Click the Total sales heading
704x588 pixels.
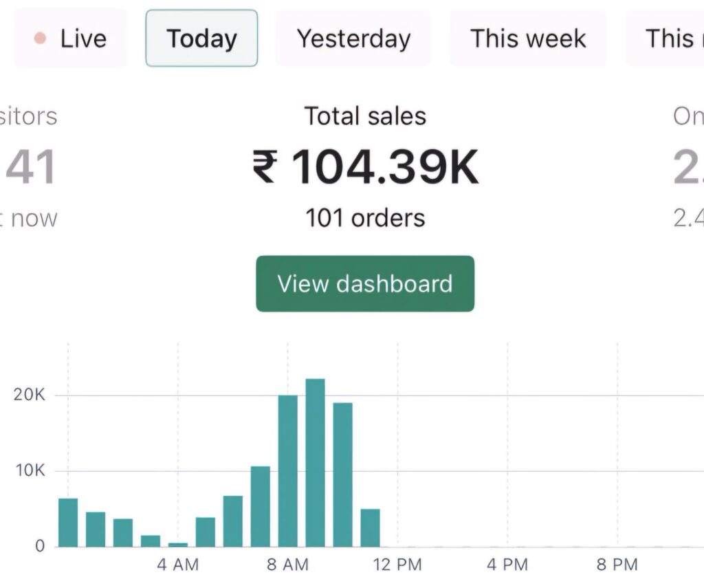pos(365,116)
